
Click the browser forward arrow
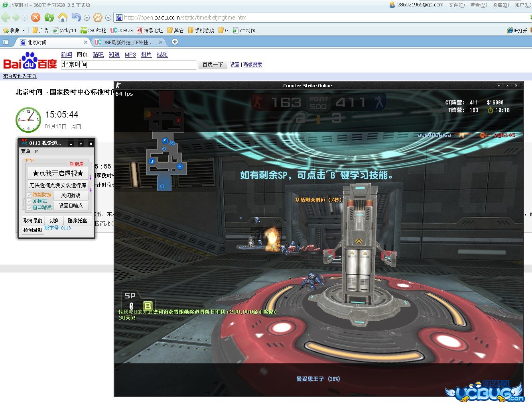(16, 18)
